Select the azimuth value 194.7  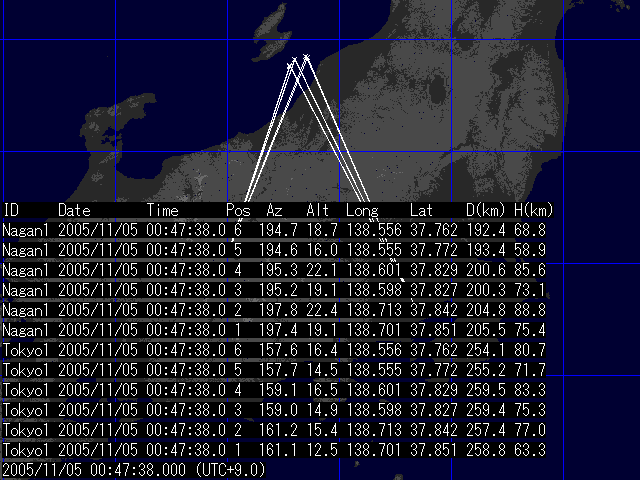click(x=278, y=230)
